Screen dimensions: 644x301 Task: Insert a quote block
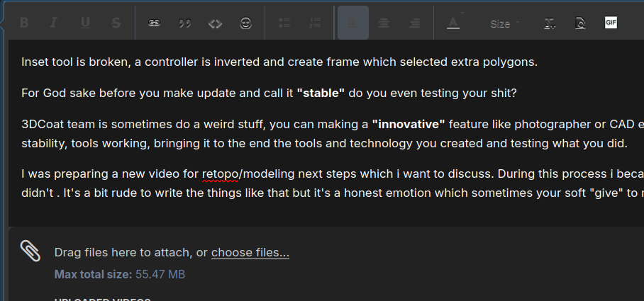185,23
